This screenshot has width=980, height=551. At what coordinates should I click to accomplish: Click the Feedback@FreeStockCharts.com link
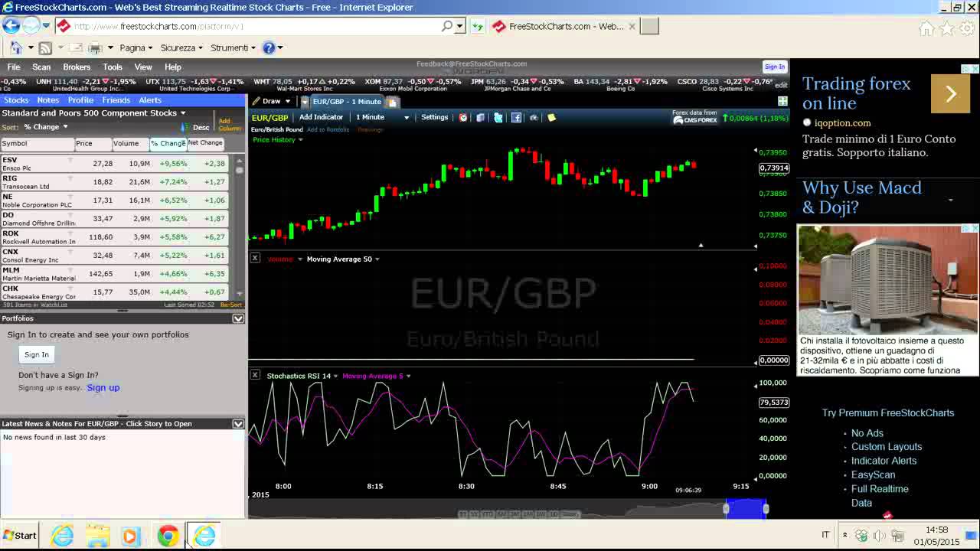pyautogui.click(x=472, y=64)
